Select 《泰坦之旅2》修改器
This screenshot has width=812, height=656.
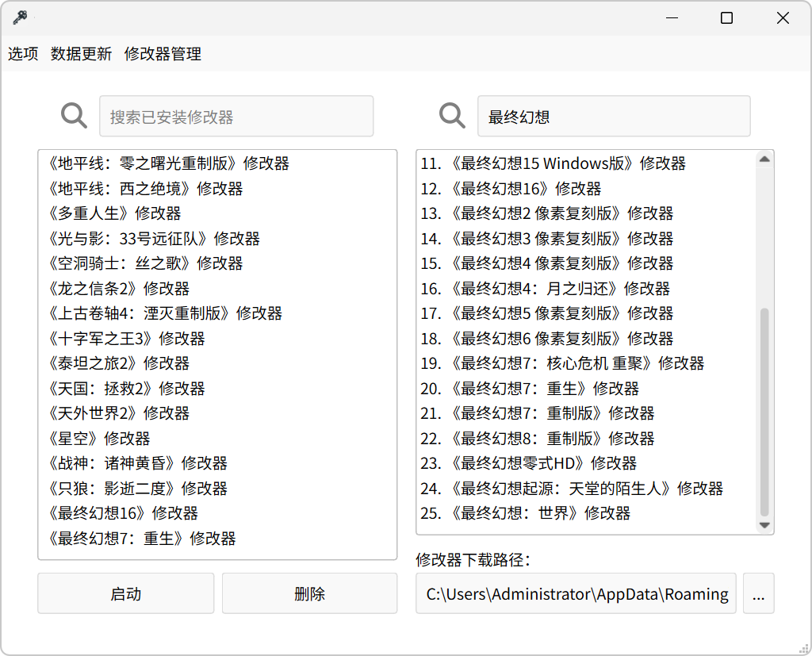(x=217, y=363)
